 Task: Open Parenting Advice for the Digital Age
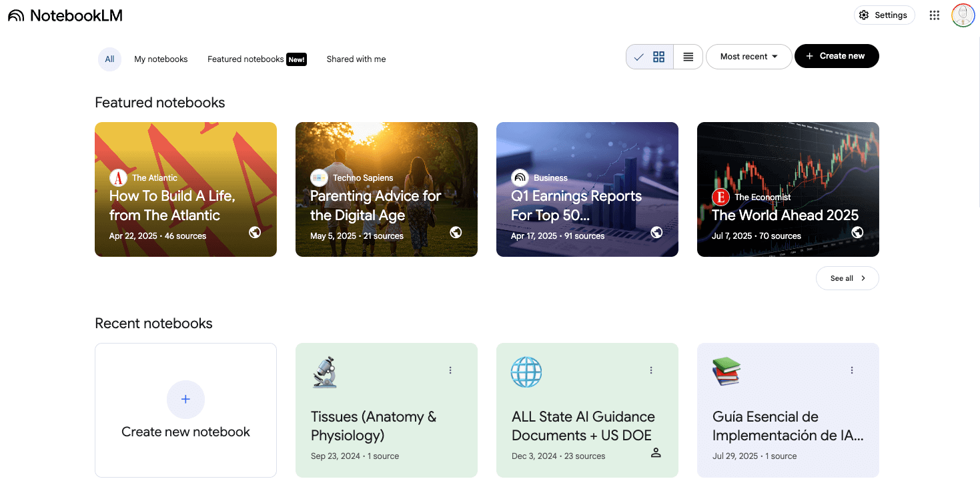(386, 189)
